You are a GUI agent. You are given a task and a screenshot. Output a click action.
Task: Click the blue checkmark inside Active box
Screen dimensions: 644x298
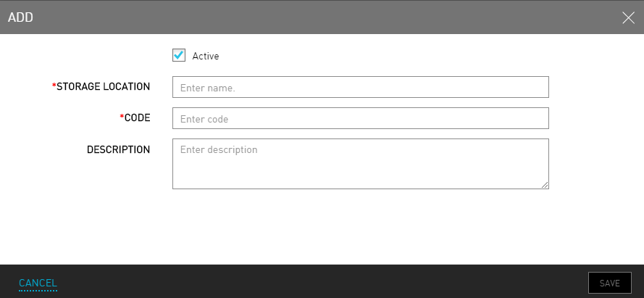click(179, 54)
